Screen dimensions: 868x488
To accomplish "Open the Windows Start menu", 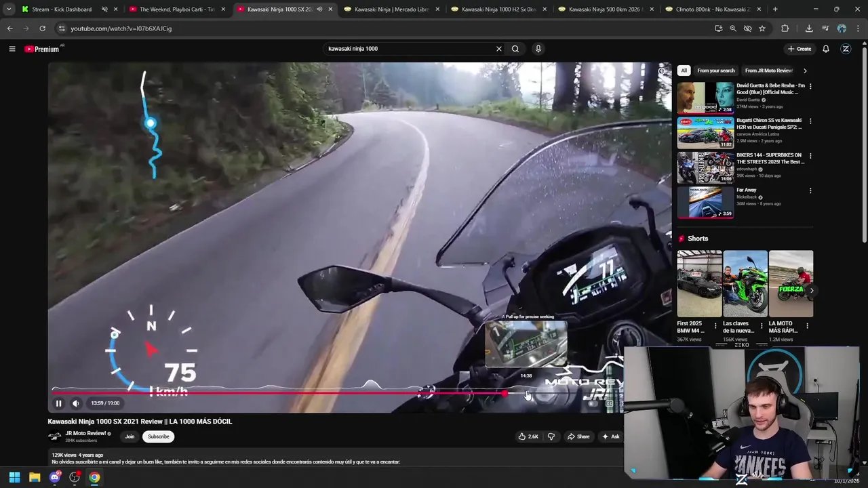I will [x=14, y=477].
